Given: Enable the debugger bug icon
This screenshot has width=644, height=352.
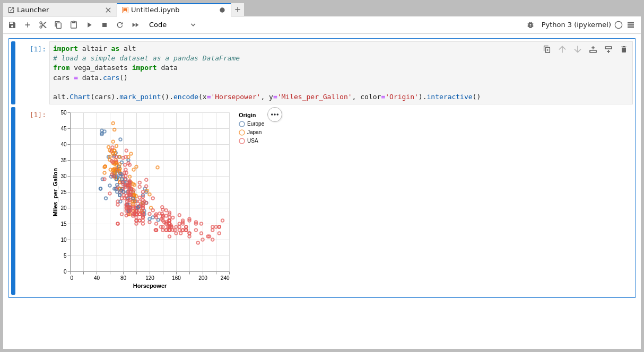Looking at the screenshot, I should [x=530, y=25].
